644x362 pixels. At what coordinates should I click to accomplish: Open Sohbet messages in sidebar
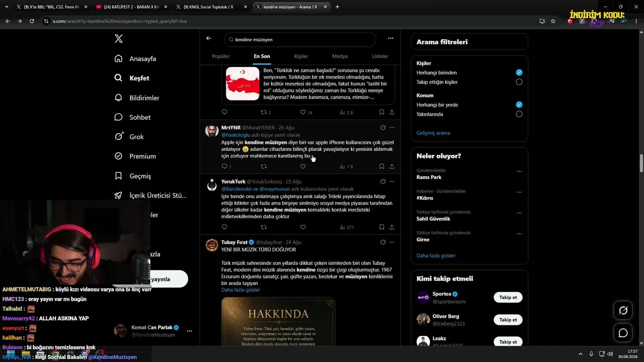(132, 117)
